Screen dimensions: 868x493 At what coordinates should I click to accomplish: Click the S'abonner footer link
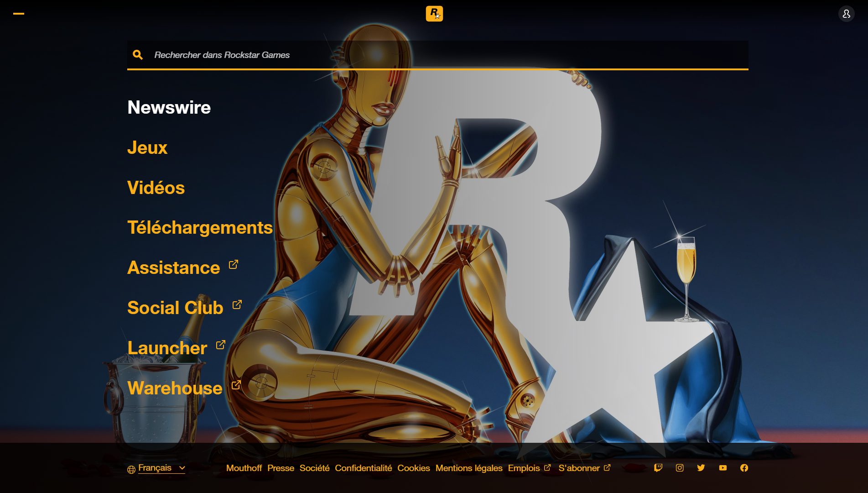(x=579, y=468)
